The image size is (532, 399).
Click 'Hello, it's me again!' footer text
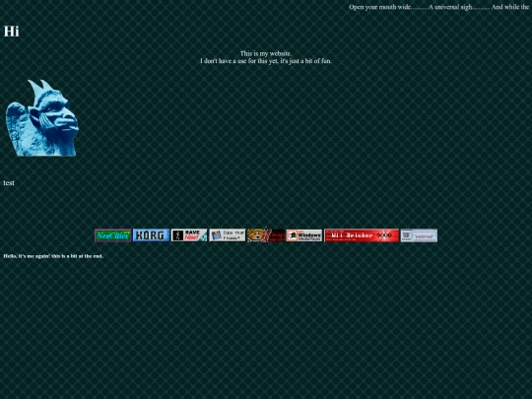53,256
